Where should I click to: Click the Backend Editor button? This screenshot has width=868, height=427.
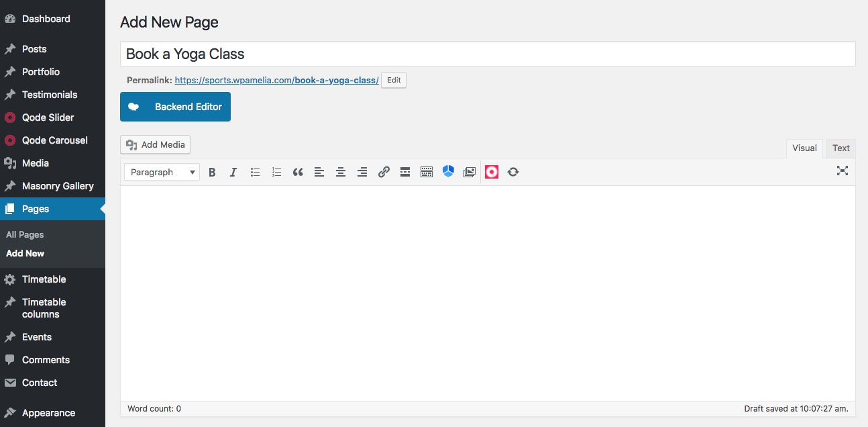(x=175, y=107)
